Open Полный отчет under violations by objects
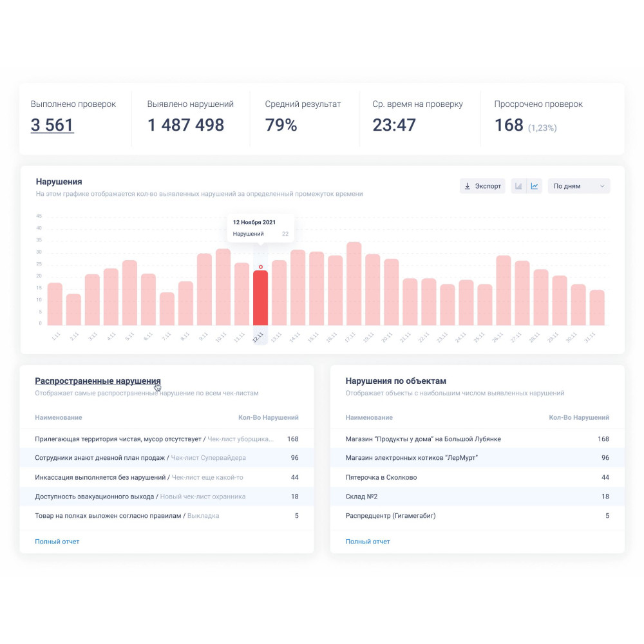644x644 pixels. pos(368,542)
